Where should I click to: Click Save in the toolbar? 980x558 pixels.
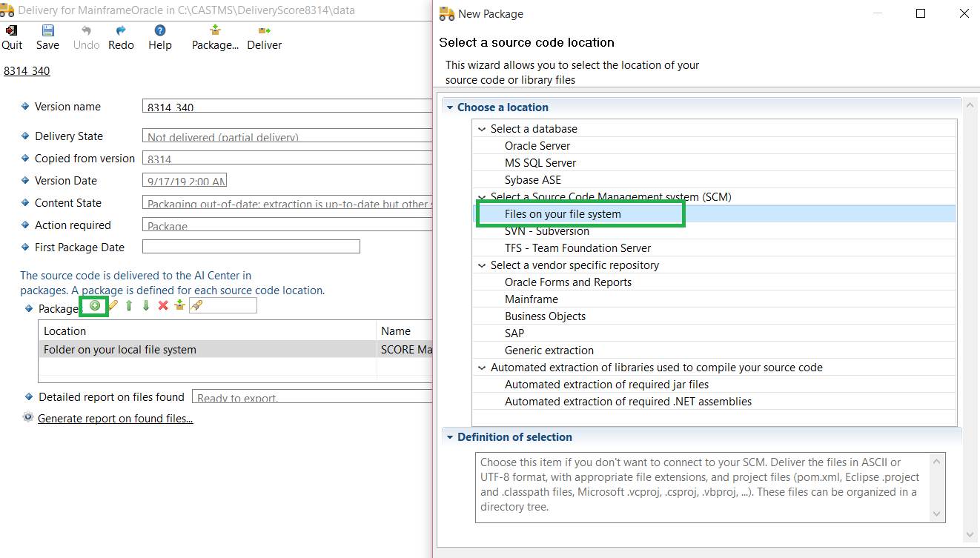pyautogui.click(x=47, y=37)
